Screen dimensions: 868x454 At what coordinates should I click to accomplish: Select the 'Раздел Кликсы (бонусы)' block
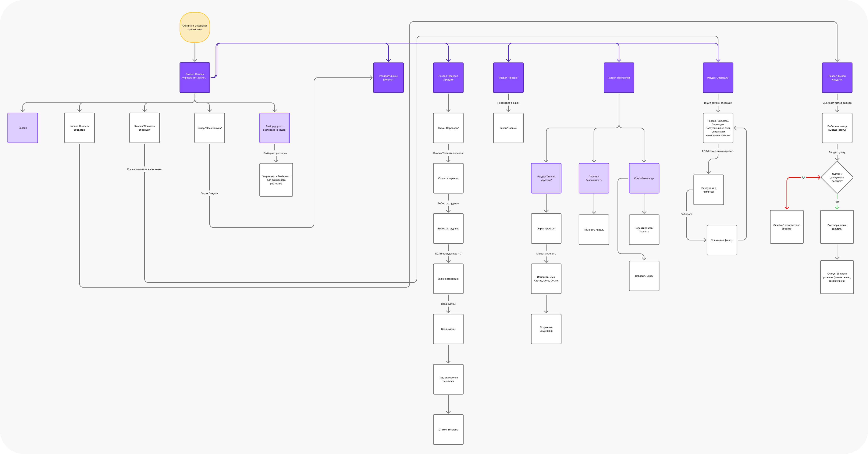pos(388,78)
